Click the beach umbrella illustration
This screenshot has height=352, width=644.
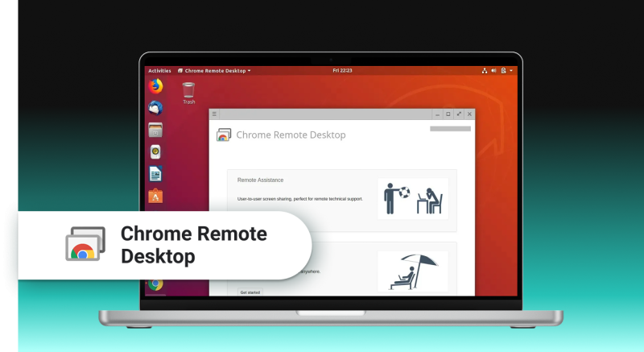[x=413, y=271]
